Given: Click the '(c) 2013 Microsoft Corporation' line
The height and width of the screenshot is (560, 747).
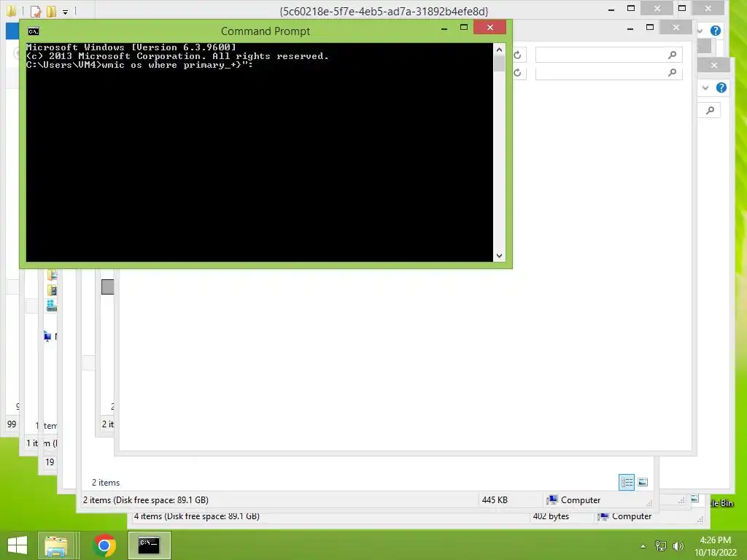Looking at the screenshot, I should [177, 56].
